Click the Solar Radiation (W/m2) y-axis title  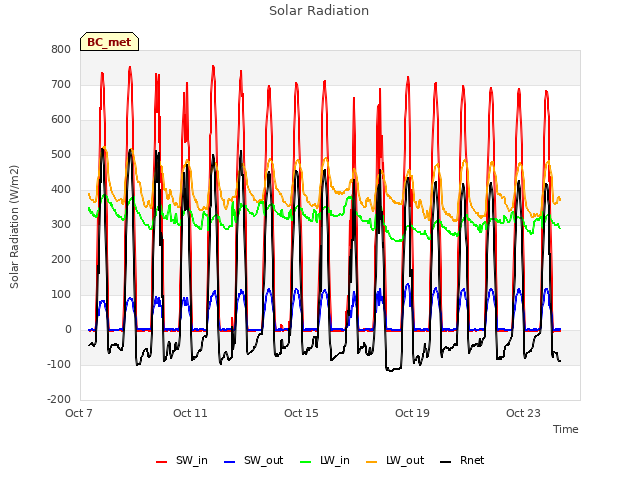[x=14, y=227]
